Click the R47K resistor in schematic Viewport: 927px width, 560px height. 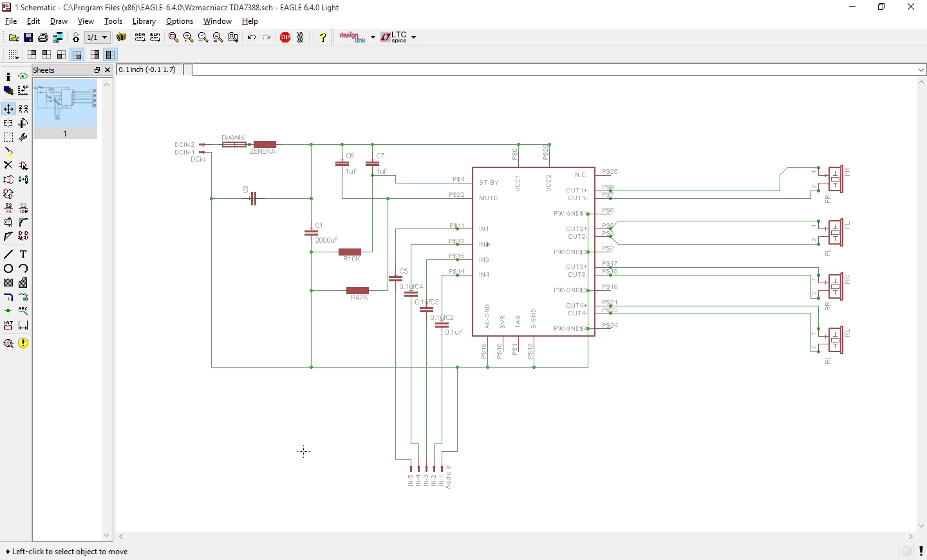(x=357, y=291)
